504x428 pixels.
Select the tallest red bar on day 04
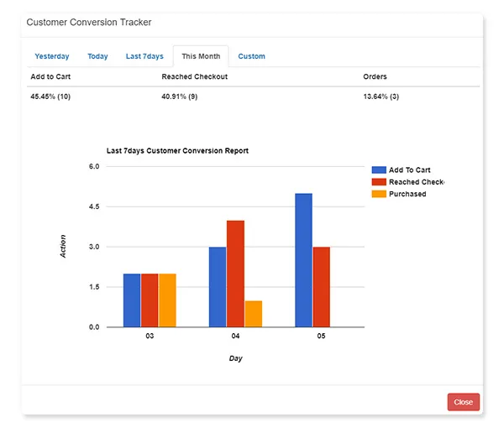pos(235,274)
